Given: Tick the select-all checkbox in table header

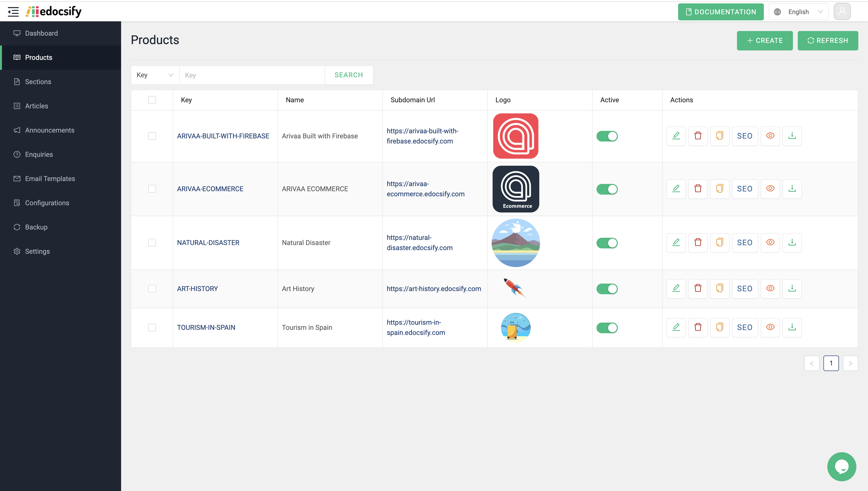Looking at the screenshot, I should 152,100.
